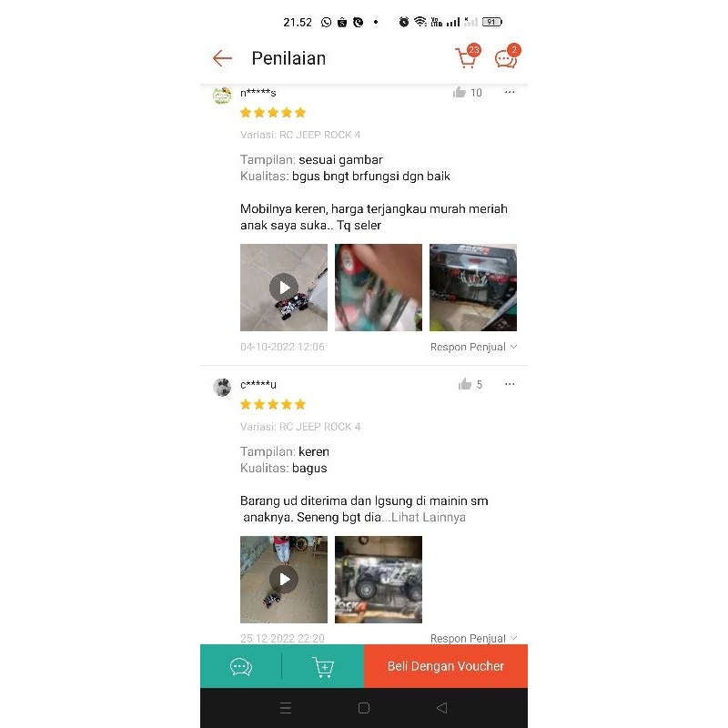Tap Beli Dengan Voucher button
Screen dimensions: 728x728
(446, 666)
